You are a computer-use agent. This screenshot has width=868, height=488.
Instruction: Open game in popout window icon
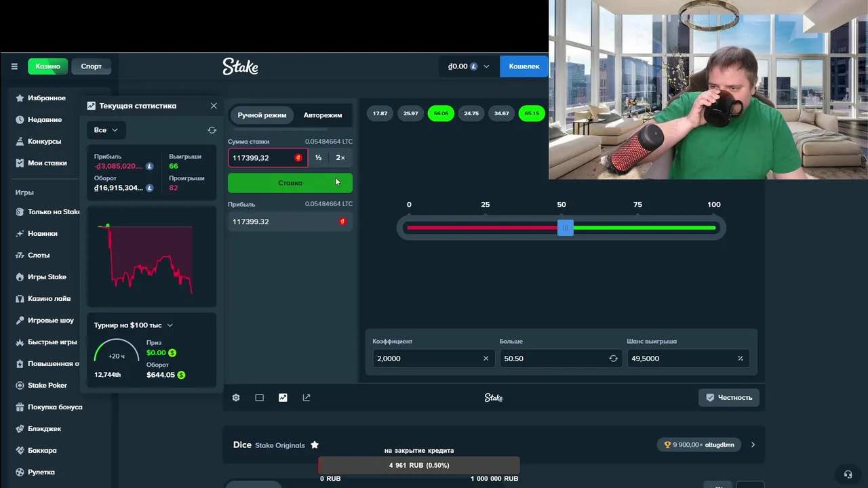click(x=307, y=398)
